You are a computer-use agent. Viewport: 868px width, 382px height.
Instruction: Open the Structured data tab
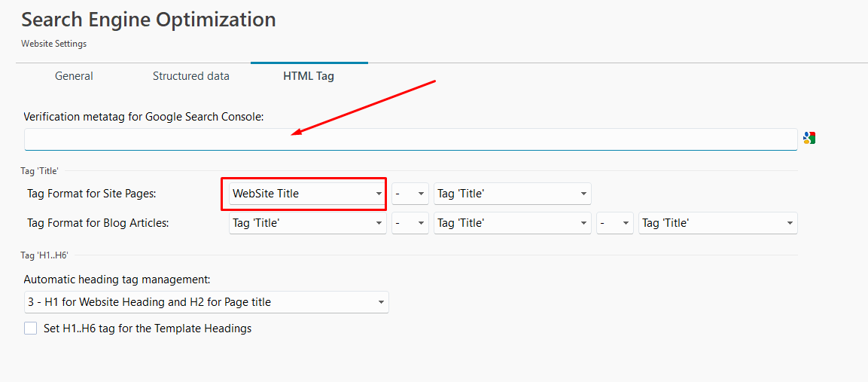190,76
